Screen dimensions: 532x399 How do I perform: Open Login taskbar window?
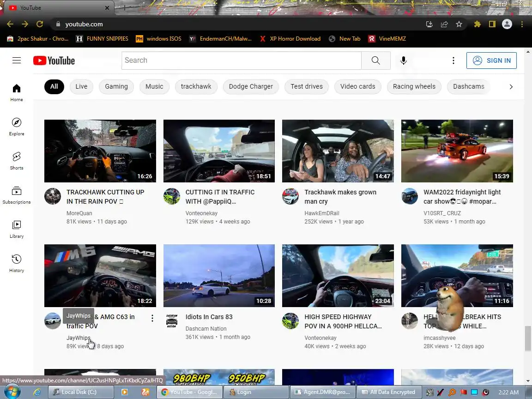pos(256,392)
